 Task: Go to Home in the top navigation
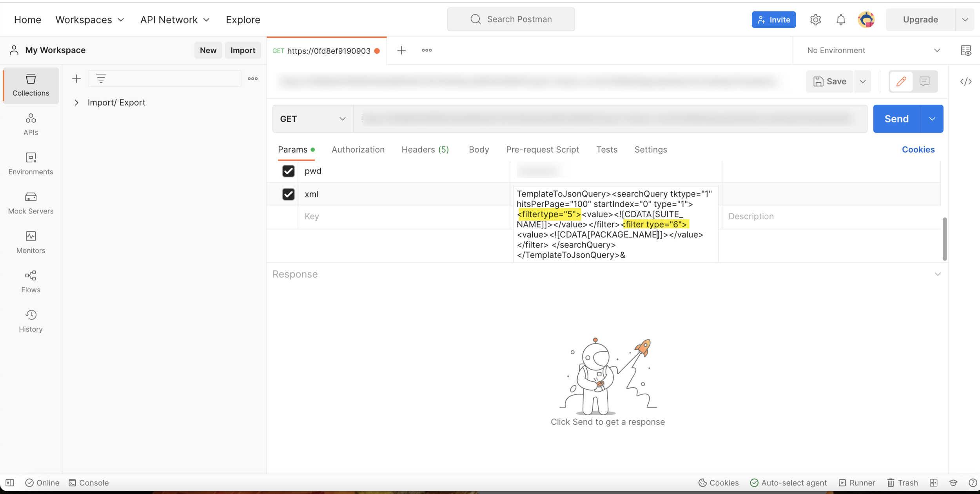[x=27, y=20]
